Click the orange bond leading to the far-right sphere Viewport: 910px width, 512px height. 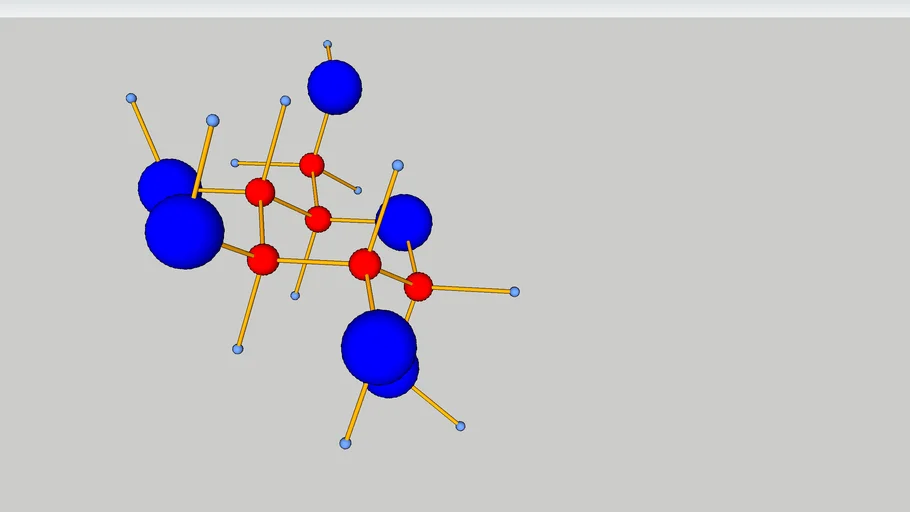click(x=470, y=290)
